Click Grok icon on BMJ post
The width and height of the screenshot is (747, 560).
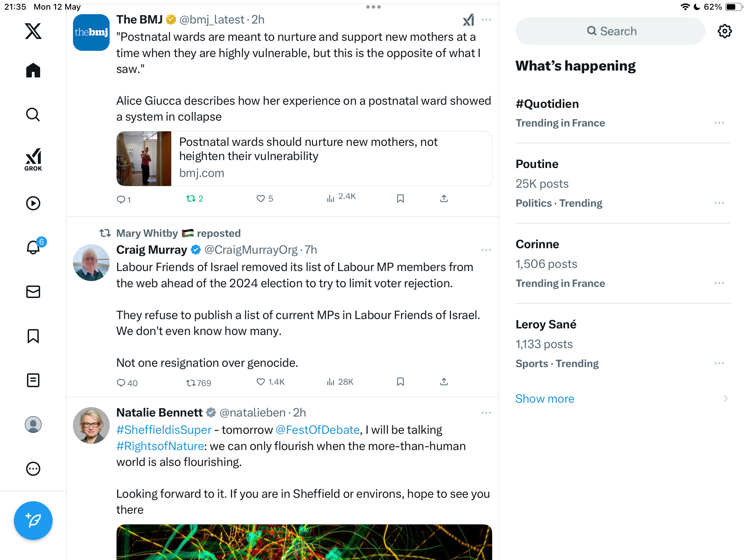(x=469, y=20)
